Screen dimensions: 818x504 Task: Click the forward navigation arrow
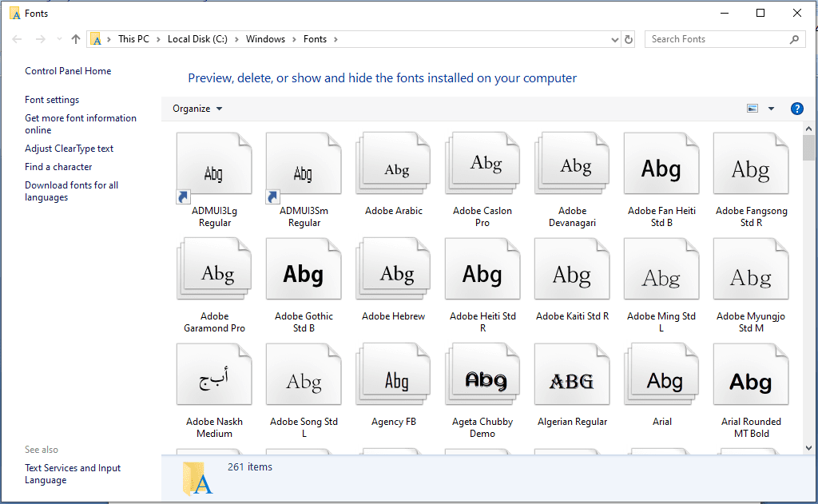tap(38, 38)
